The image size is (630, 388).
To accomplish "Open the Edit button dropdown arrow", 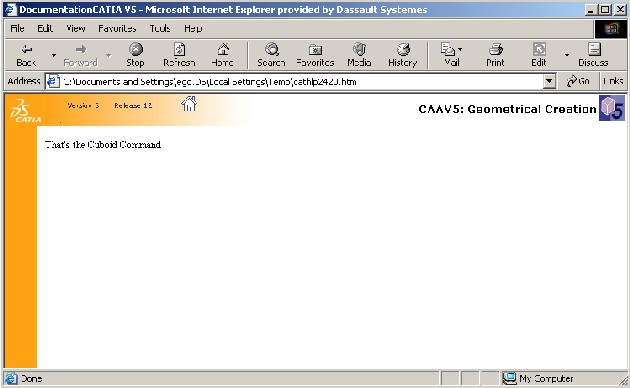I will (567, 55).
